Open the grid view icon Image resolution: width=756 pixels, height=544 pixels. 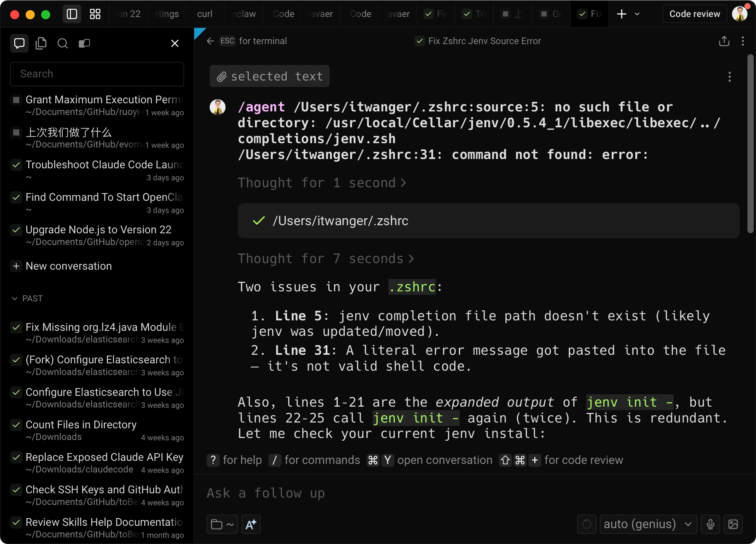(x=95, y=14)
